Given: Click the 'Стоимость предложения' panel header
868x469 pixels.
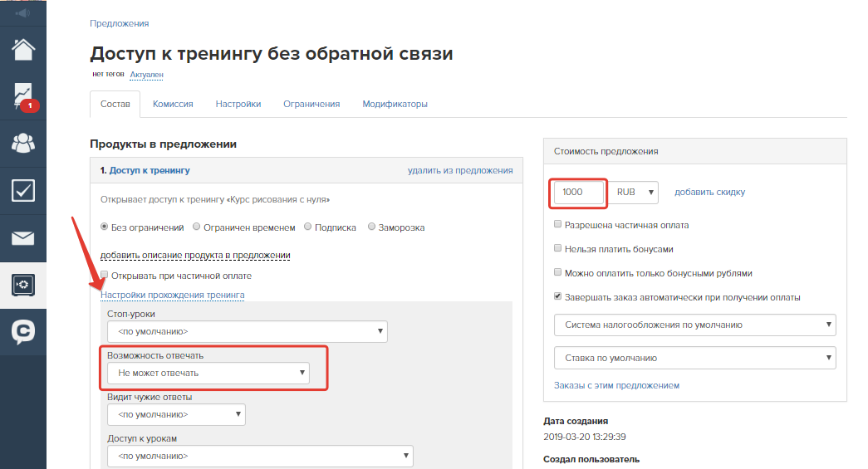Looking at the screenshot, I should (695, 151).
